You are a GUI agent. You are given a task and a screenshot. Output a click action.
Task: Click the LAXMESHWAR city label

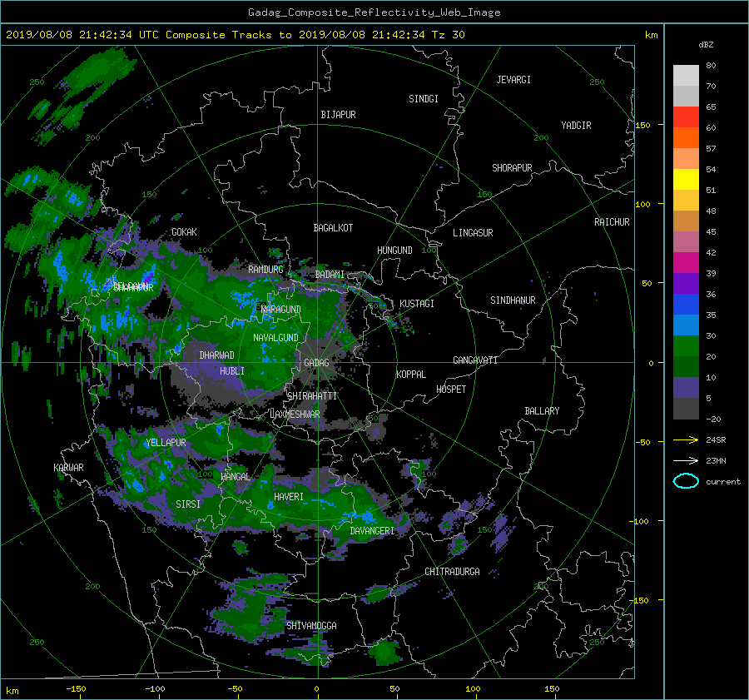pos(295,415)
